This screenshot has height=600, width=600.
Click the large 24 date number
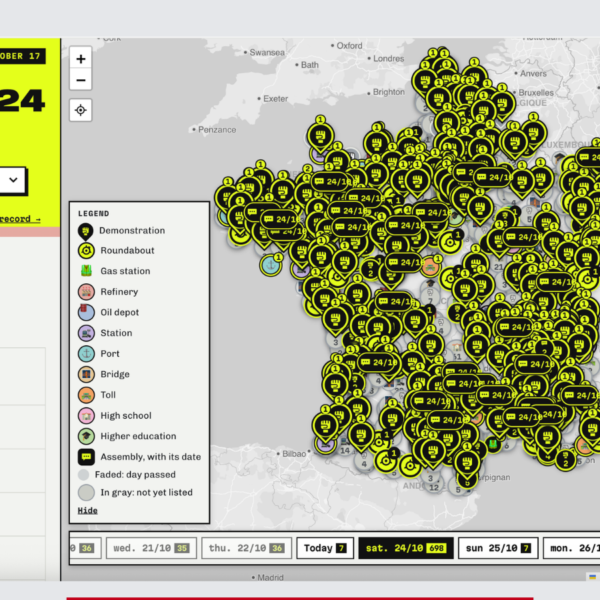22,101
